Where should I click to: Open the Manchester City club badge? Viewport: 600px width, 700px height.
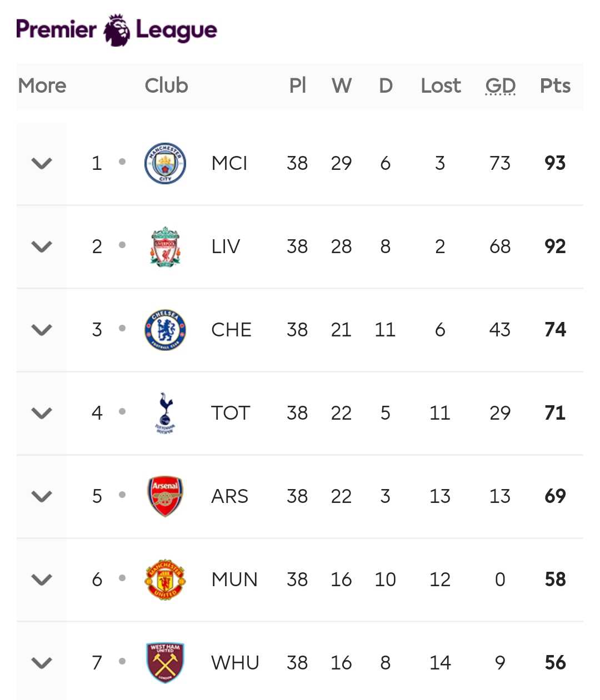click(x=165, y=163)
